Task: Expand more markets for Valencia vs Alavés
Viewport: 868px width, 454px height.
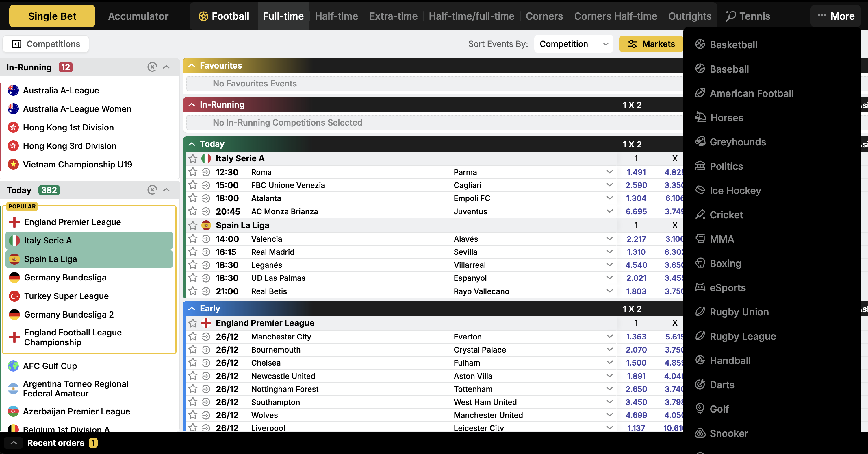Action: pos(609,239)
